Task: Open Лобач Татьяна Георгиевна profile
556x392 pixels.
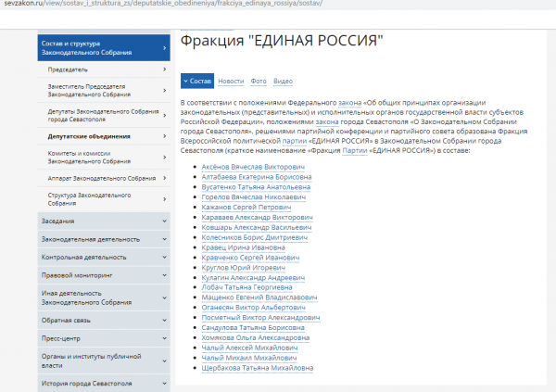Action: (x=246, y=287)
